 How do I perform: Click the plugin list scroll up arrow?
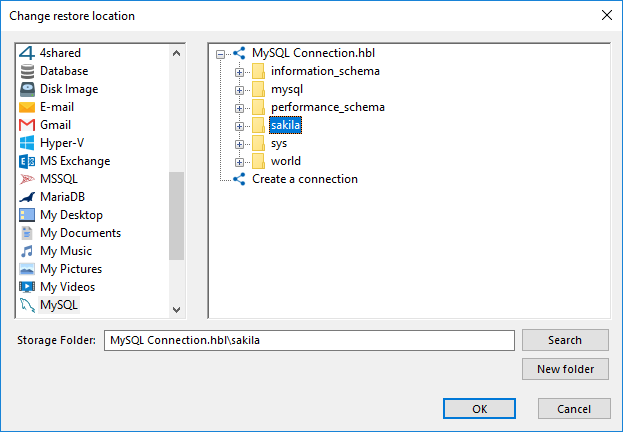(x=176, y=53)
